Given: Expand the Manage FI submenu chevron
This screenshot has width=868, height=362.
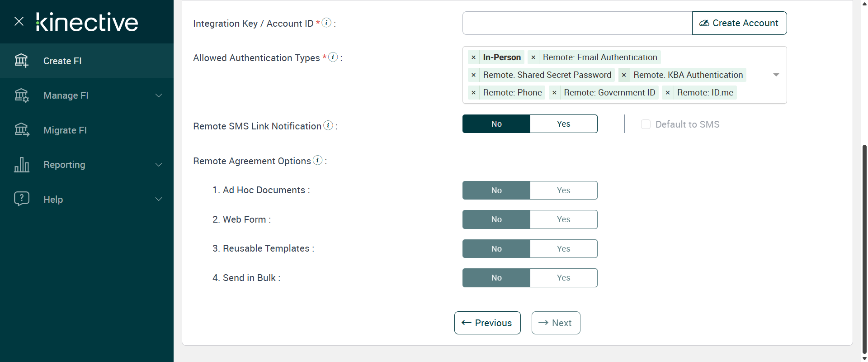Looking at the screenshot, I should point(159,95).
